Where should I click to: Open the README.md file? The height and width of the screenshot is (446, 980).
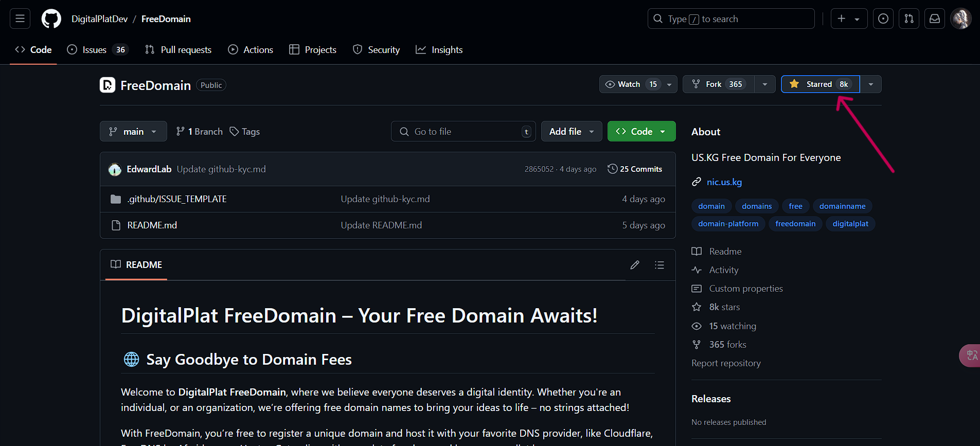(152, 225)
